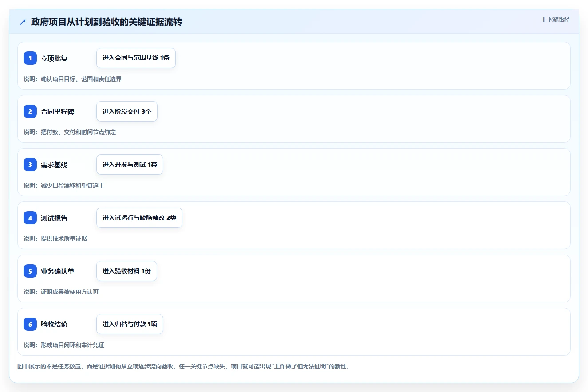588x392 pixels.
Task: Select the 合同里程碑 step name
Action: pos(58,111)
